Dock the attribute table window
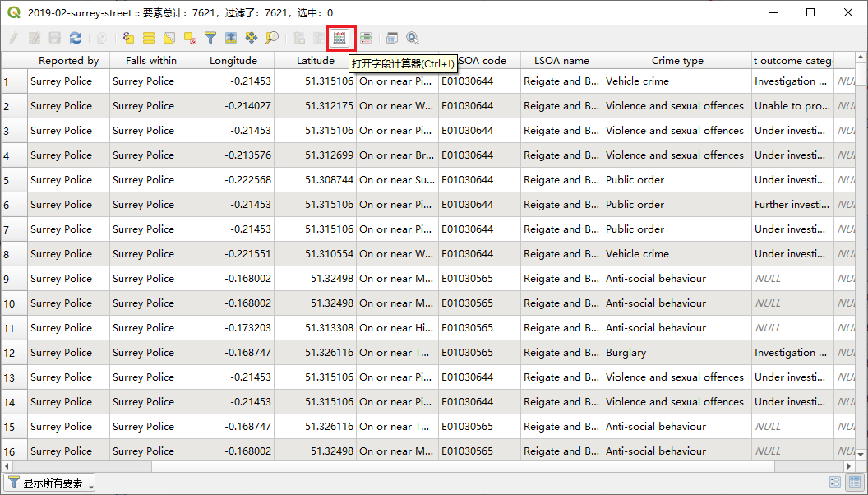The width and height of the screenshot is (868, 495). click(x=392, y=38)
